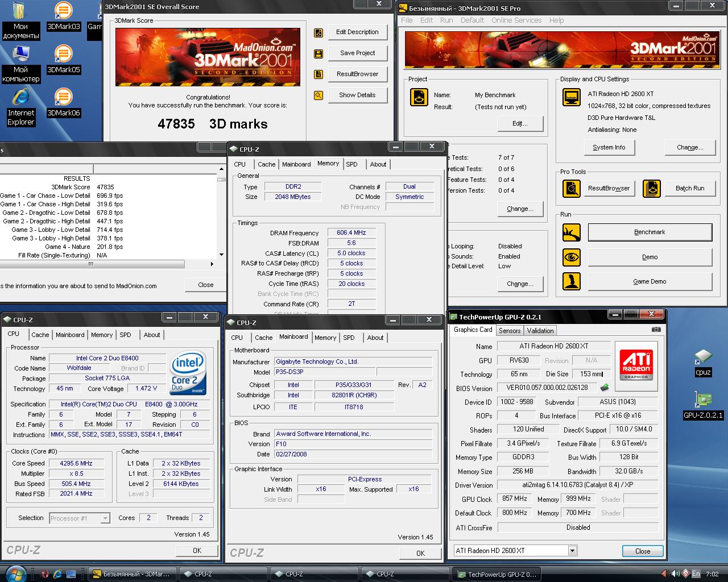Click the Demo eye icon
This screenshot has width=728, height=582.
(x=572, y=257)
